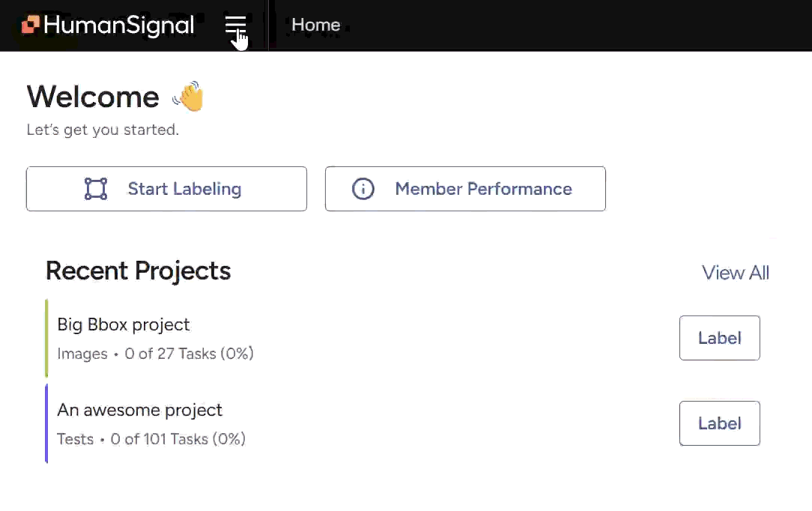Image resolution: width=812 pixels, height=511 pixels.
Task: Open the hamburger navigation menu
Action: (x=235, y=25)
